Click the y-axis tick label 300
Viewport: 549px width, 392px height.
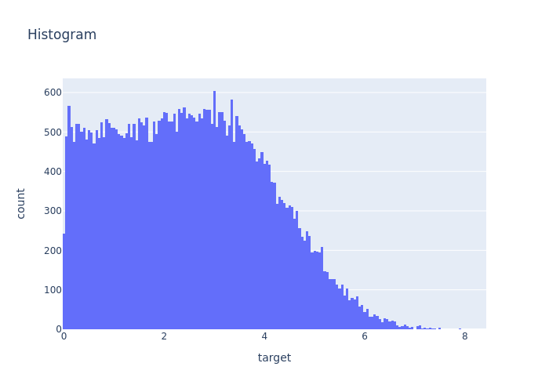pos(53,211)
